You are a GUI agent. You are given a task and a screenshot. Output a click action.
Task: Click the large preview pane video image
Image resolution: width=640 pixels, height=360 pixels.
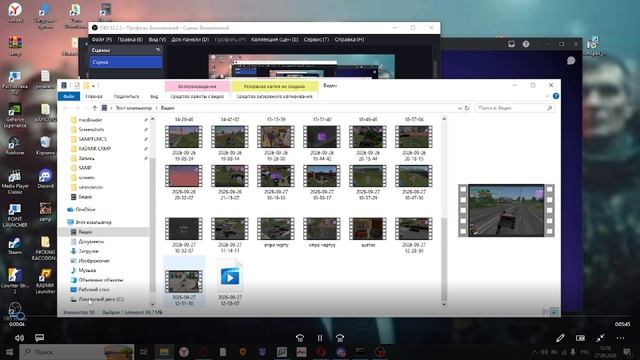(x=506, y=211)
